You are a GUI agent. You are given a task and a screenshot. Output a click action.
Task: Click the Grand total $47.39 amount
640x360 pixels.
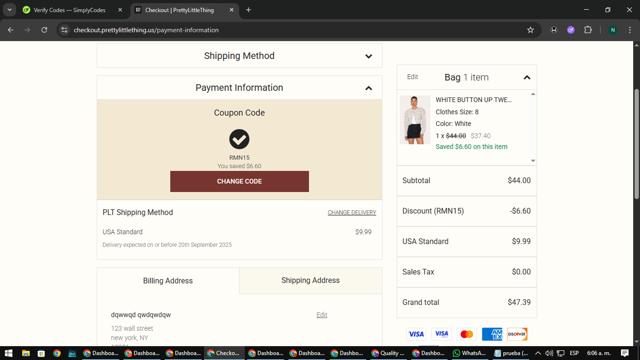[519, 302]
